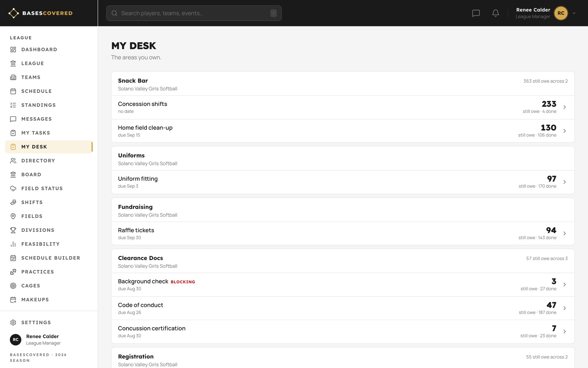Navigate to Board page
Screen dimensions: 588x368
[x=49, y=175]
